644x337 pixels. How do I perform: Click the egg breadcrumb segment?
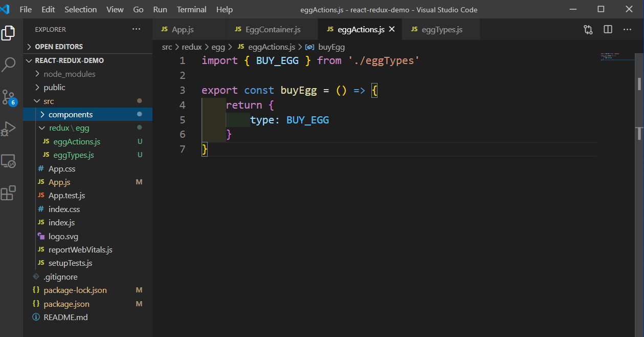[218, 47]
